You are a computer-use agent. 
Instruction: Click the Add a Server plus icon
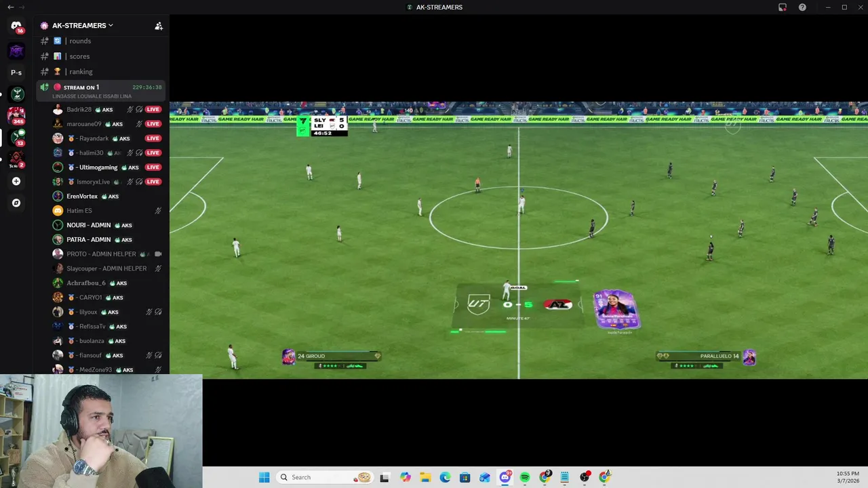16,181
